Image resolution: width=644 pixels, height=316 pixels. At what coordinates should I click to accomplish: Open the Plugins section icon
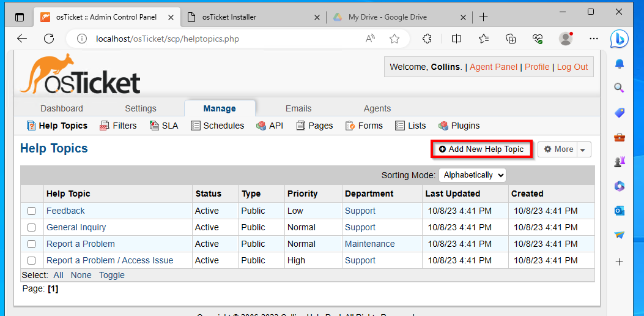(x=443, y=126)
